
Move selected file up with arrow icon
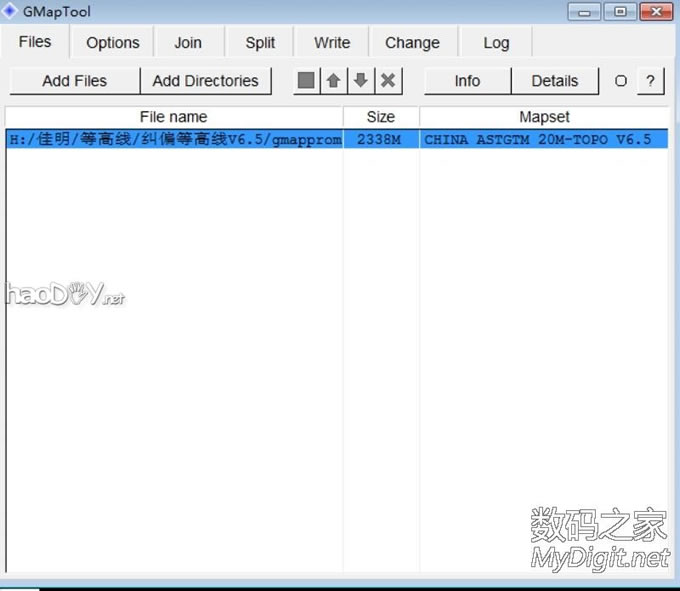click(333, 81)
